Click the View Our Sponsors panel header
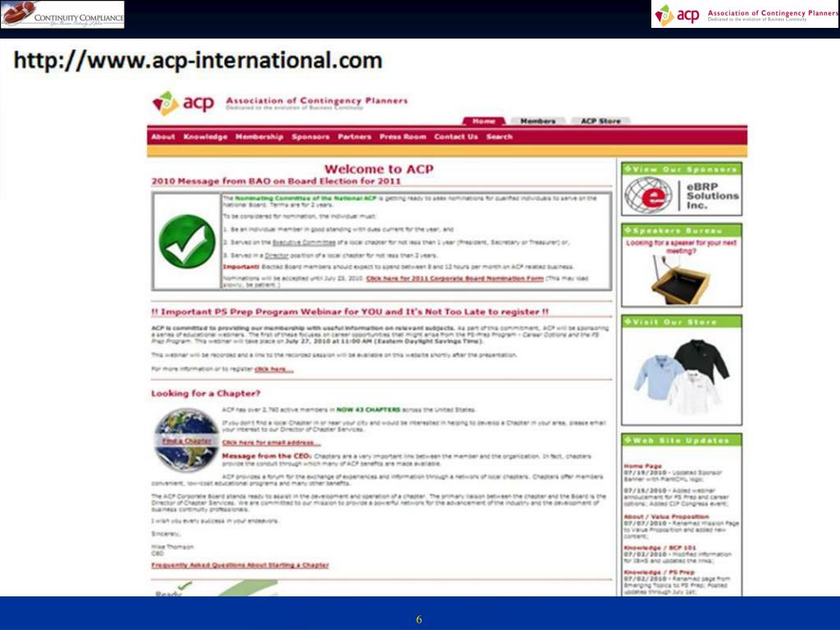Screen dimensions: 840x630 pos(682,169)
